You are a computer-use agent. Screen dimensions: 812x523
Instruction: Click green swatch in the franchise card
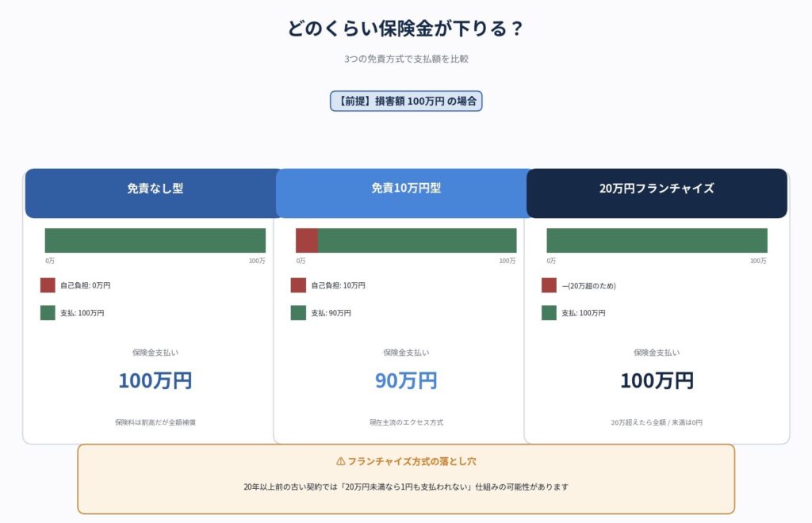click(x=549, y=312)
